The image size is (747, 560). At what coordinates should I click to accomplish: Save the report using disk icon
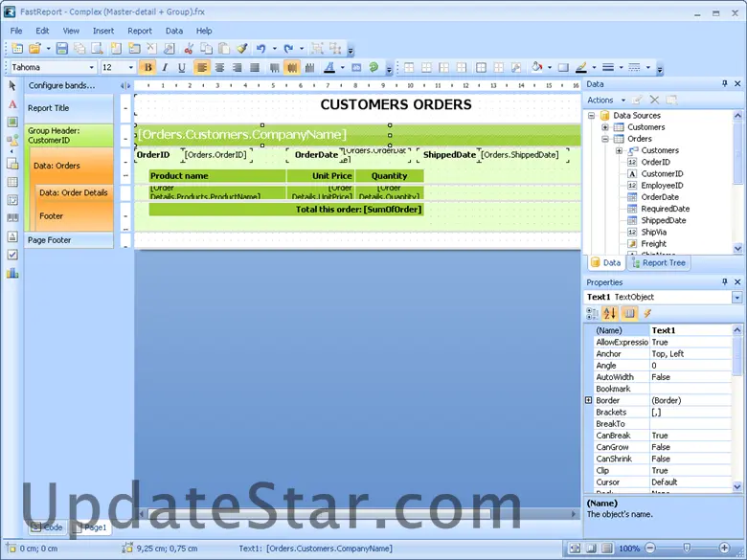click(62, 48)
